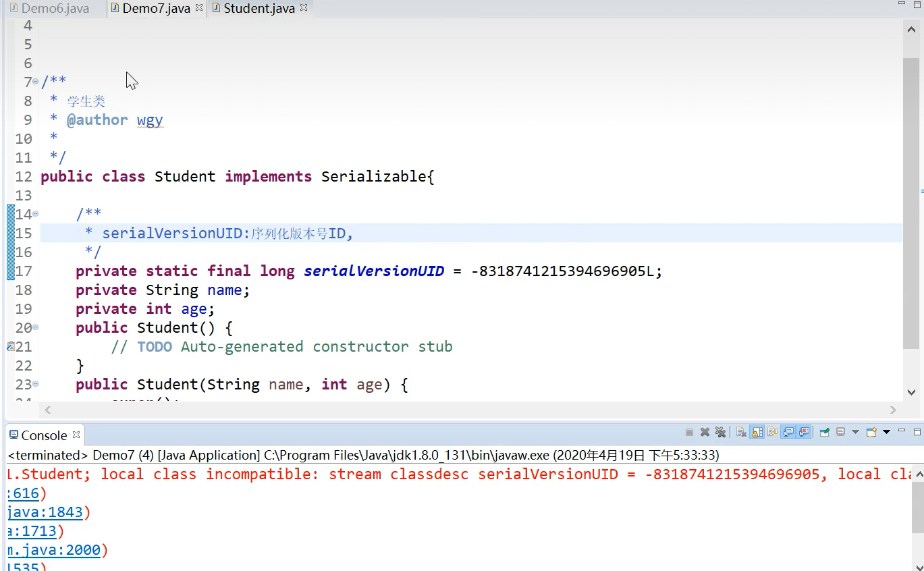The width and height of the screenshot is (924, 571).
Task: Switch to the Demo6.java tab
Action: click(49, 9)
